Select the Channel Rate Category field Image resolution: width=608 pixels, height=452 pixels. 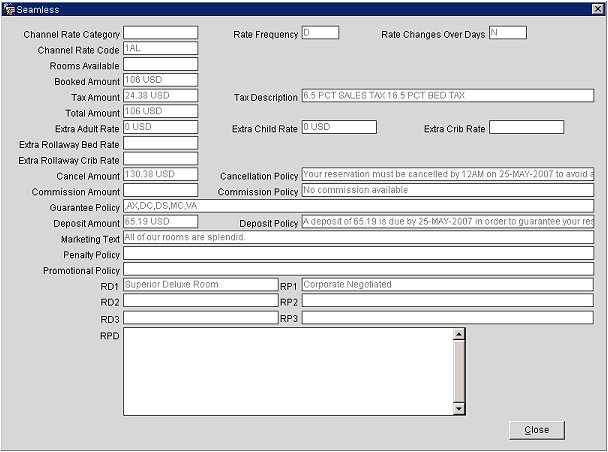pos(160,33)
